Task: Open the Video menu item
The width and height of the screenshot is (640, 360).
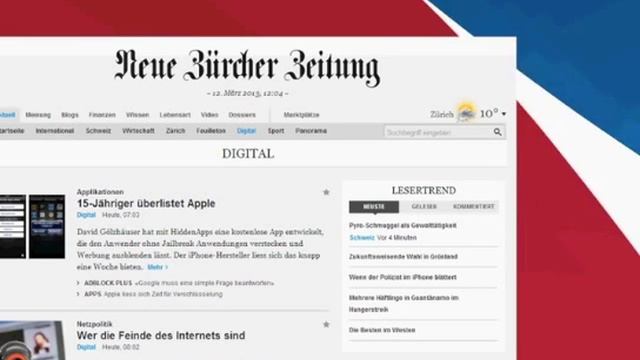Action: tap(209, 115)
